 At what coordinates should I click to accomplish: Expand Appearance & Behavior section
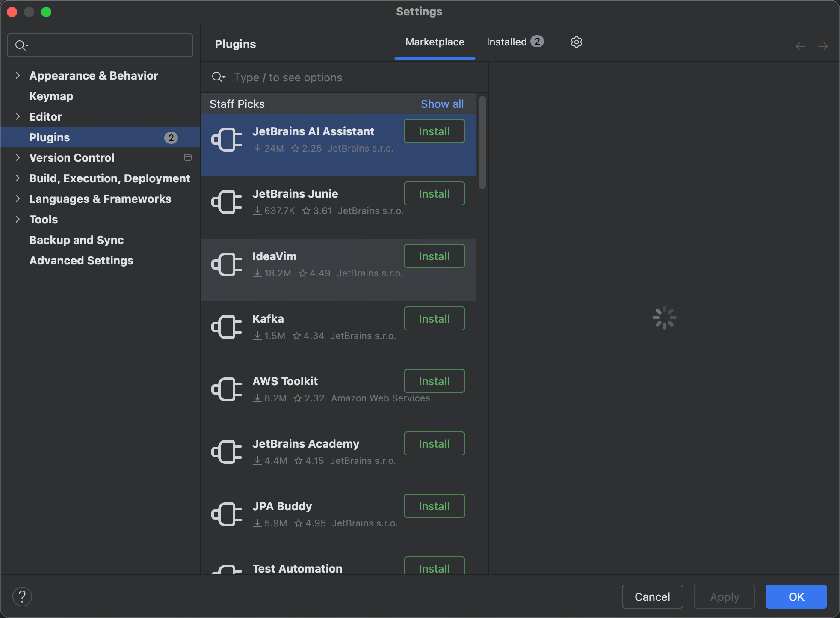pos(18,76)
